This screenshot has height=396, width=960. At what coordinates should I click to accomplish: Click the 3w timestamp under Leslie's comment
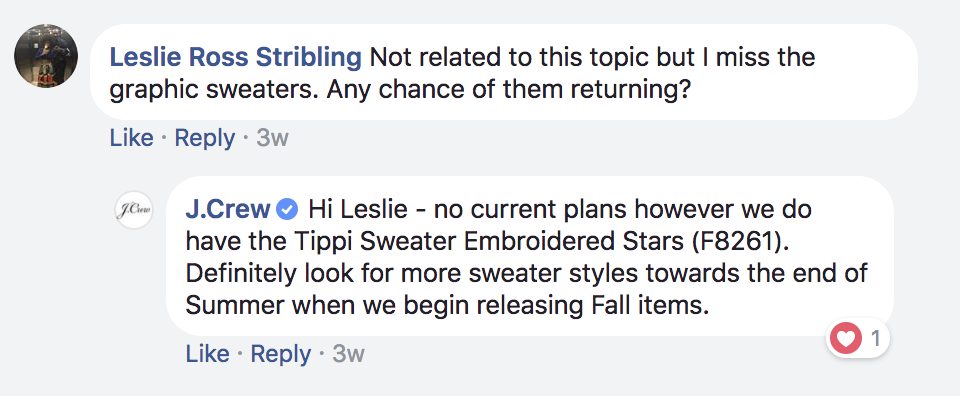coord(272,138)
